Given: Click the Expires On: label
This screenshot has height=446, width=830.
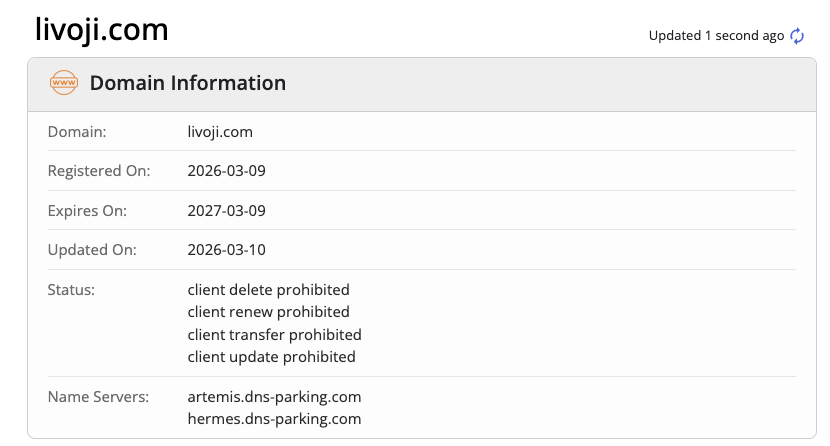Looking at the screenshot, I should pos(87,211).
